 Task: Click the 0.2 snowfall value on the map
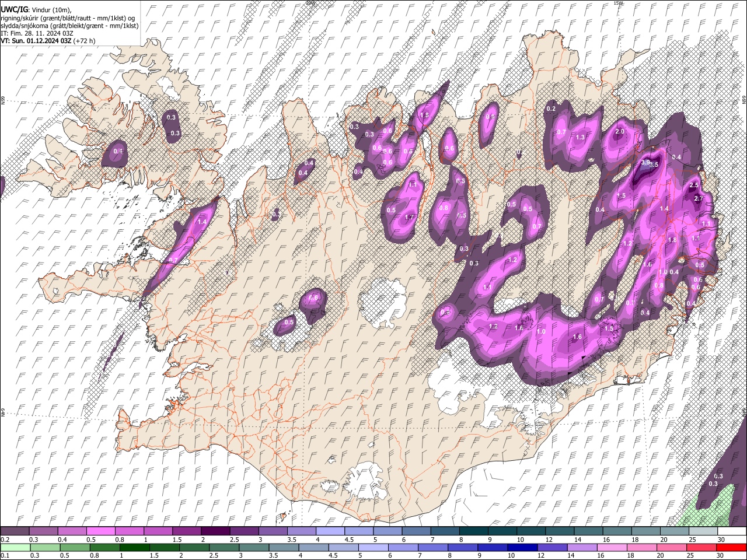point(551,109)
